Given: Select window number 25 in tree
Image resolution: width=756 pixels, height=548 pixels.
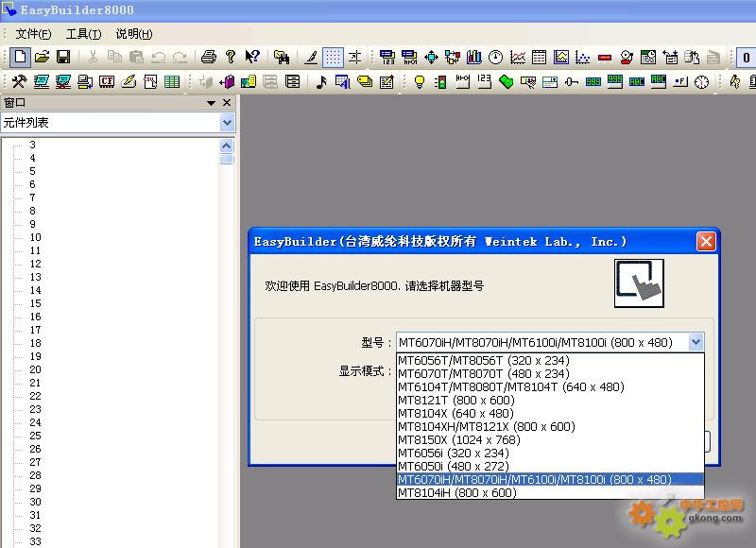Looking at the screenshot, I should pos(35,436).
